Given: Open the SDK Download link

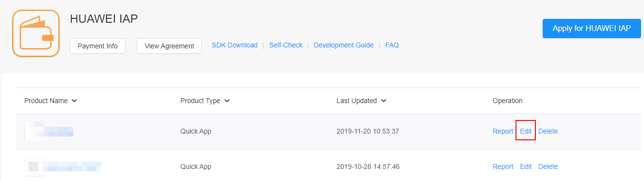Looking at the screenshot, I should [235, 45].
